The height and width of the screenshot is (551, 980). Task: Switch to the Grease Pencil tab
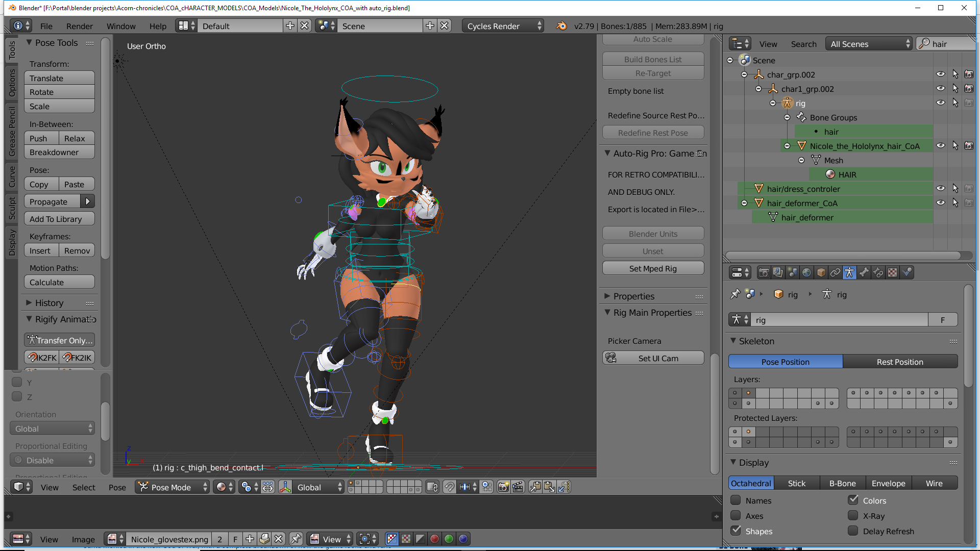(x=12, y=132)
